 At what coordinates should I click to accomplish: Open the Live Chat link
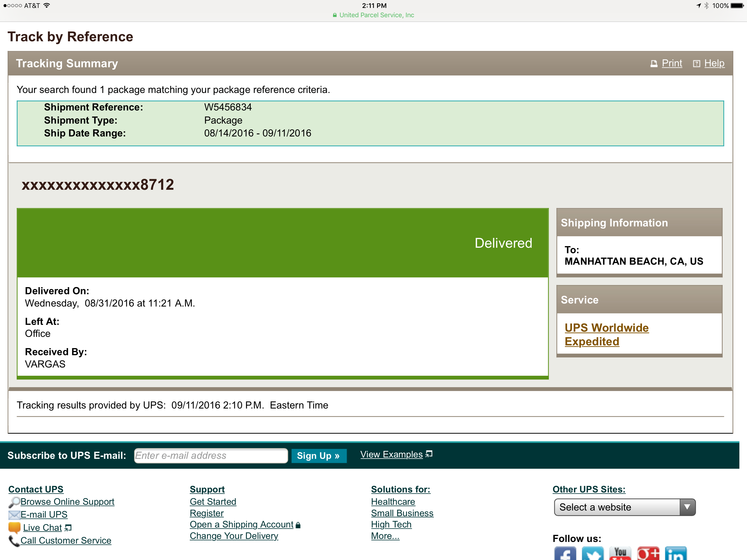coord(42,527)
